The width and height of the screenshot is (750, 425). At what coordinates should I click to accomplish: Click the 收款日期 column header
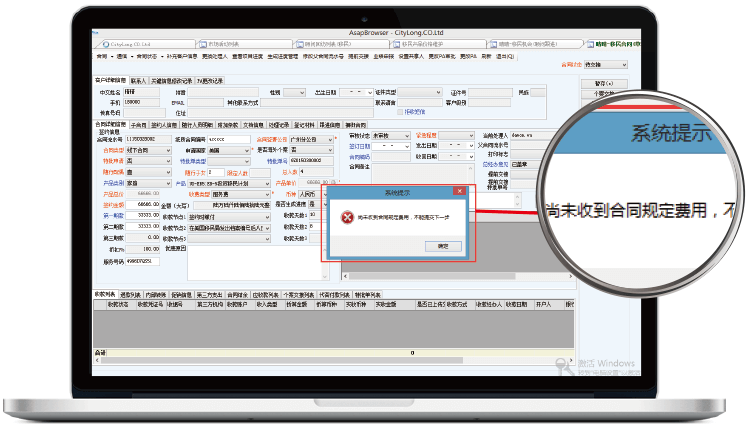pos(517,304)
